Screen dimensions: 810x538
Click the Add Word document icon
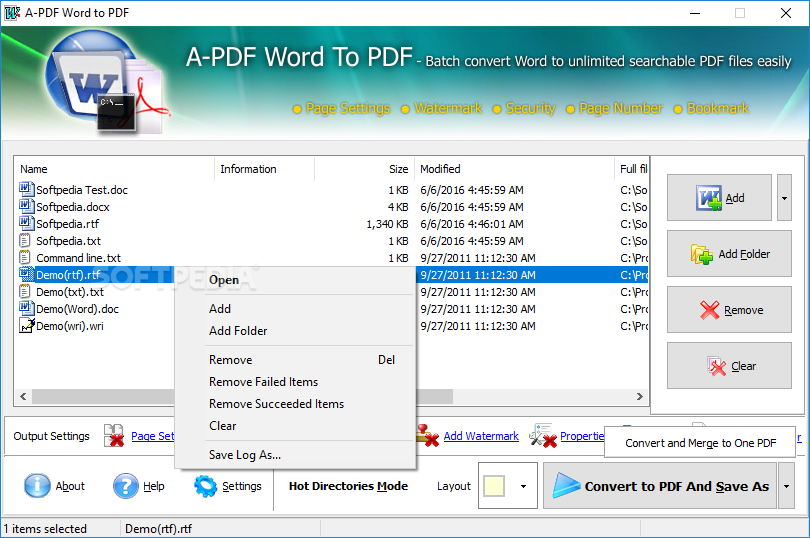click(x=709, y=197)
